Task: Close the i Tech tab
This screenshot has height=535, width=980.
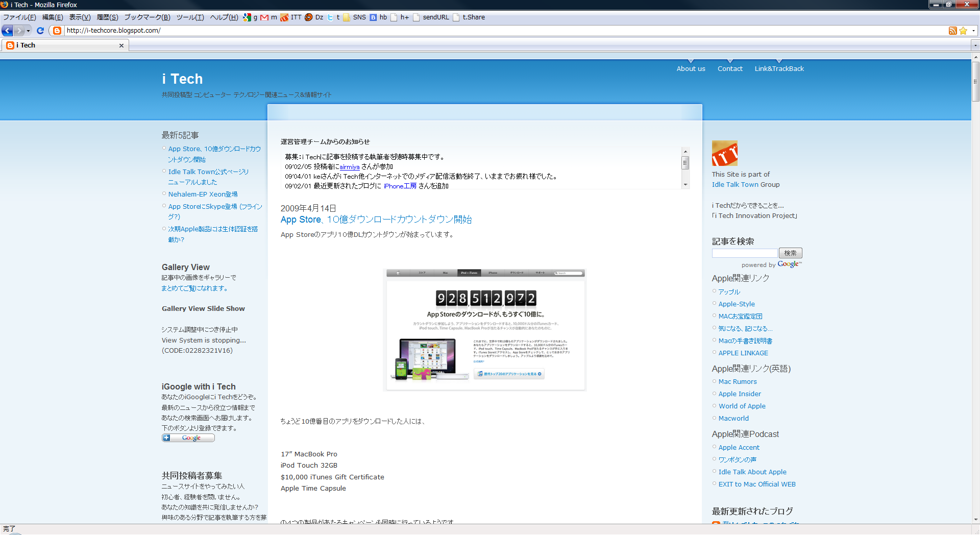Action: [x=121, y=45]
